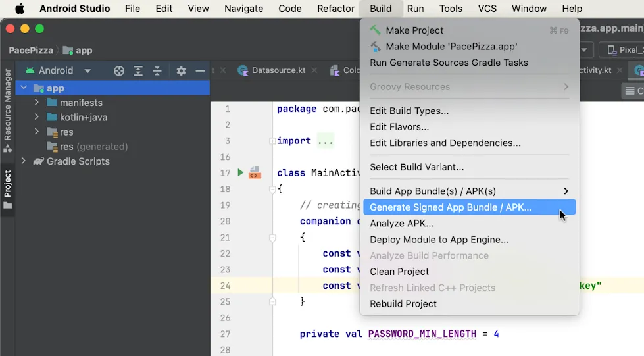
Task: Choose Edit Flavors
Action: (470, 126)
